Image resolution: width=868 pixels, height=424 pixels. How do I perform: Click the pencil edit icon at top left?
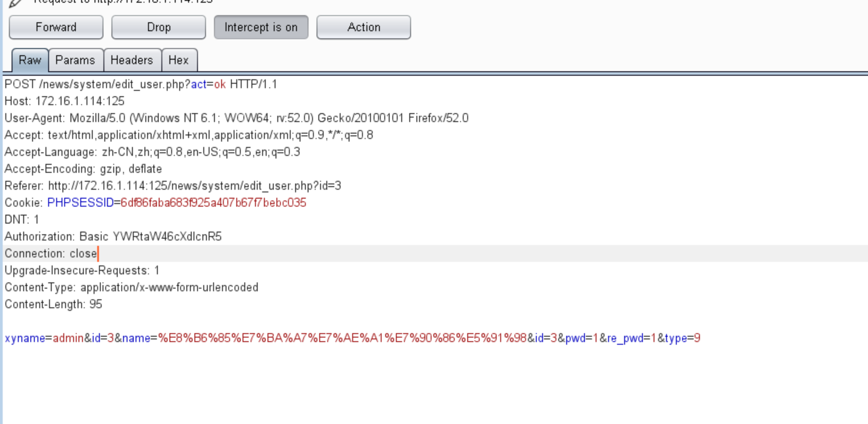15,3
